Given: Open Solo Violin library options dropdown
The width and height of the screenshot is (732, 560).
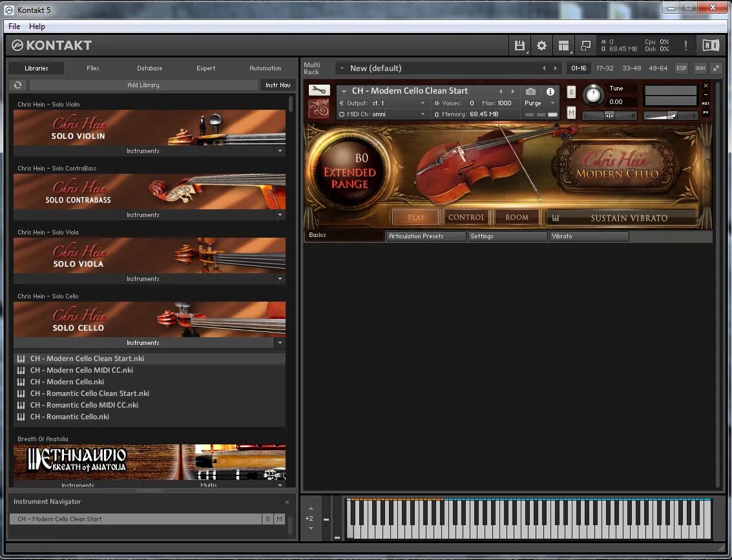Looking at the screenshot, I should click(280, 150).
